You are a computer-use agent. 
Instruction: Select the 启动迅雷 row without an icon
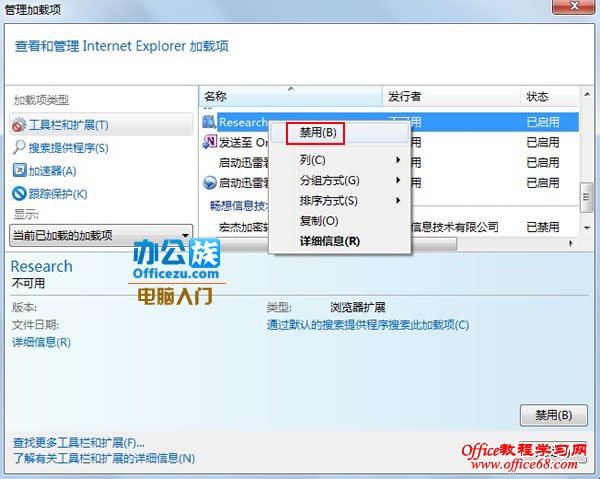390,163
